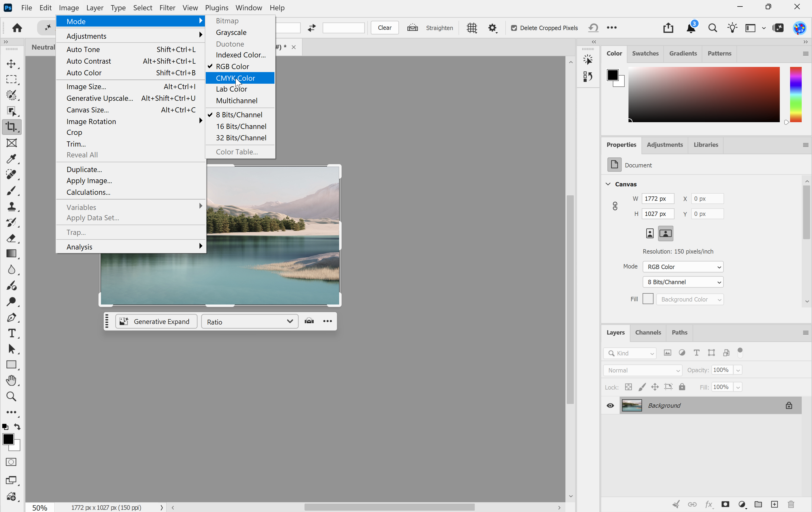Open the Home screen icon
The height and width of the screenshot is (512, 812).
pyautogui.click(x=17, y=28)
